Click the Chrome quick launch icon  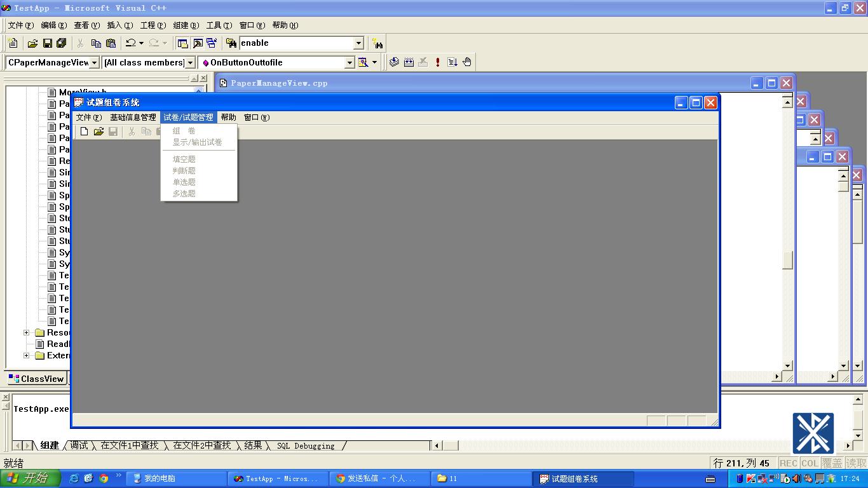coord(104,478)
